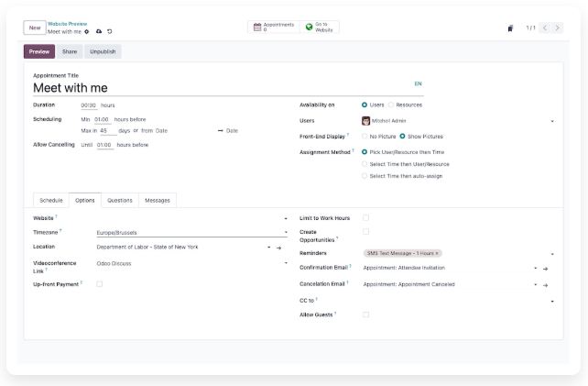The height and width of the screenshot is (386, 588).
Task: Switch to the Questions tab
Action: [x=120, y=200]
